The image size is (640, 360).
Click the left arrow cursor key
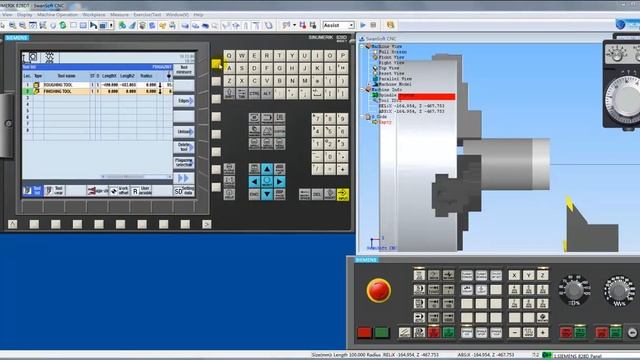click(x=254, y=182)
